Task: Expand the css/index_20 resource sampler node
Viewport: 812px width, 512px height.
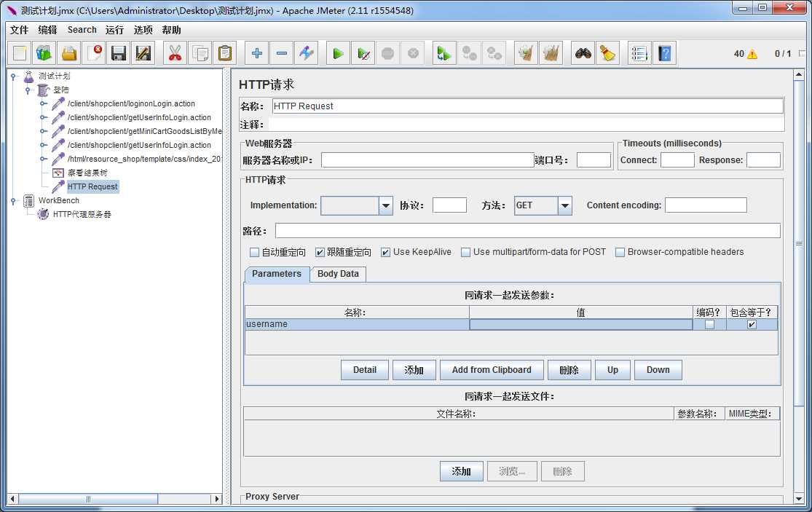Action: coord(43,159)
